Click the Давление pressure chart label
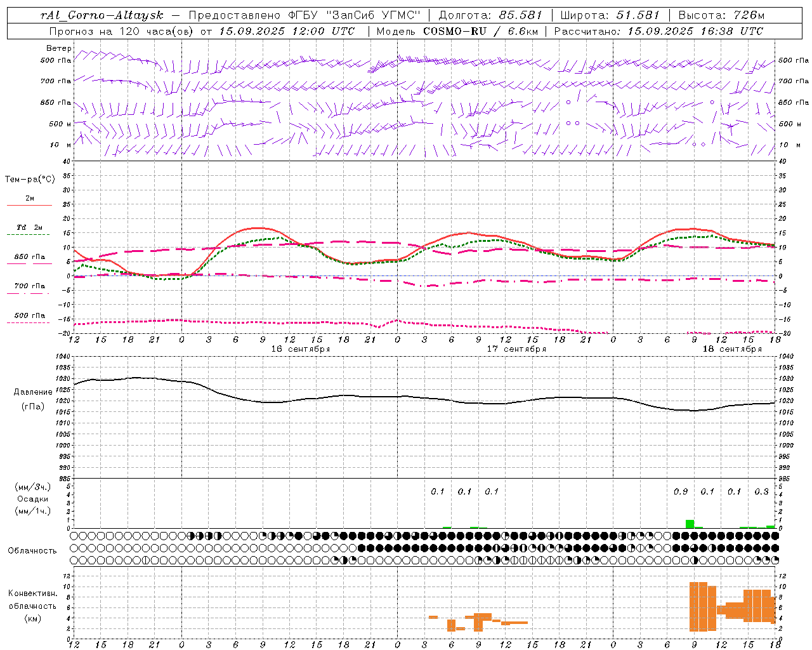The image size is (812, 650). coord(33,392)
